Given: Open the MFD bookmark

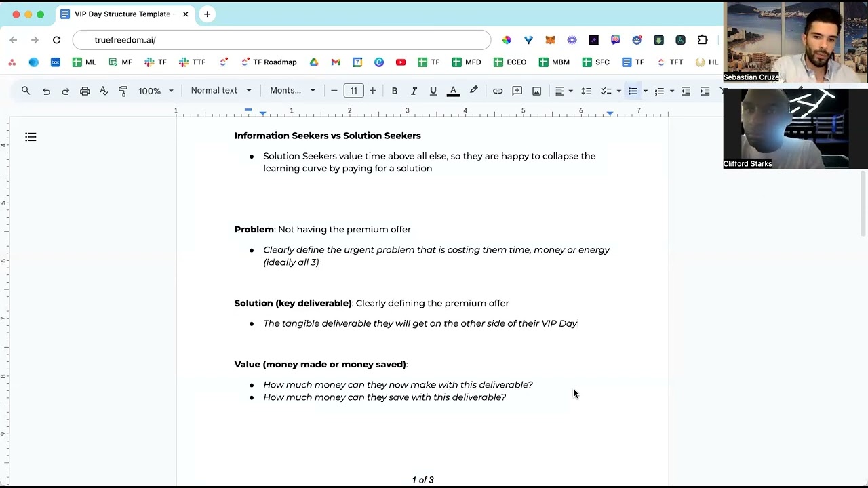Looking at the screenshot, I should 467,62.
